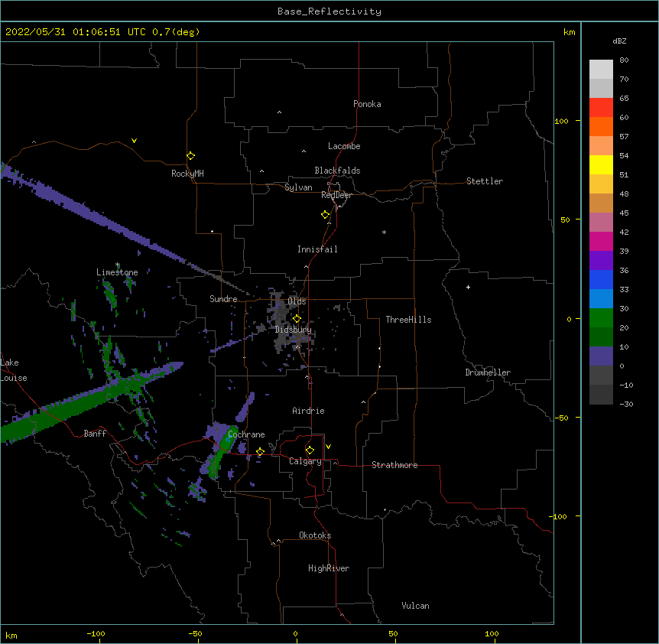This screenshot has width=659, height=644.
Task: Click the Base_Reflectivity title text
Action: coord(329,11)
